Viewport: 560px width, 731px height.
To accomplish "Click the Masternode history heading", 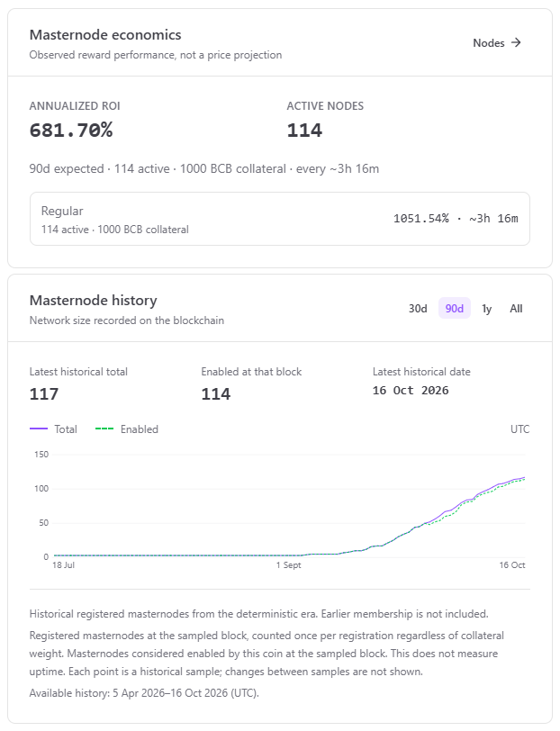I will tap(94, 301).
